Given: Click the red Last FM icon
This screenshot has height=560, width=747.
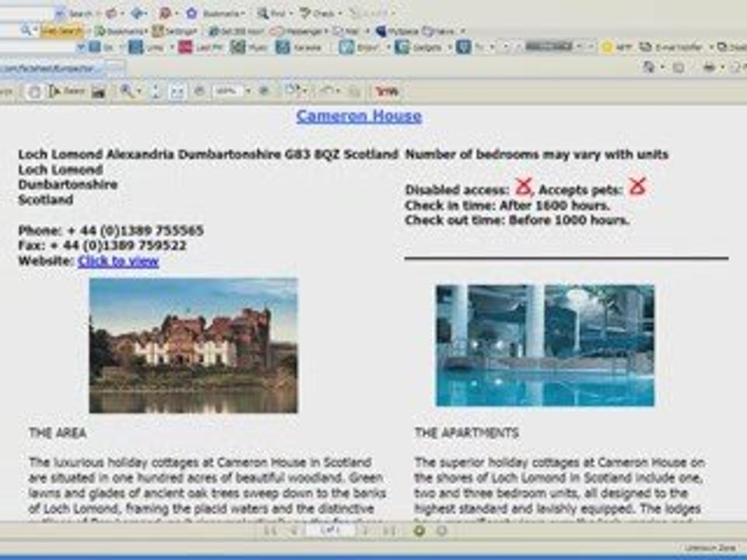Looking at the screenshot, I should (x=185, y=47).
